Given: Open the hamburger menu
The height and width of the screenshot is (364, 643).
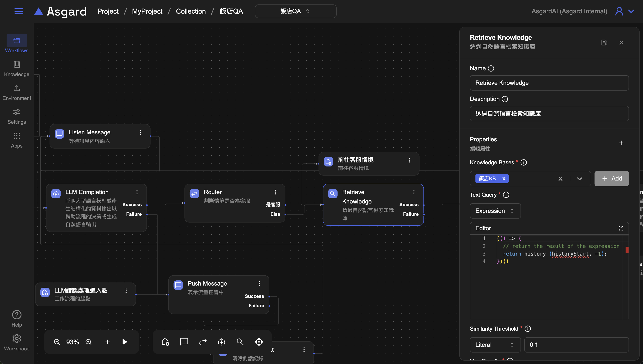Looking at the screenshot, I should [x=18, y=11].
